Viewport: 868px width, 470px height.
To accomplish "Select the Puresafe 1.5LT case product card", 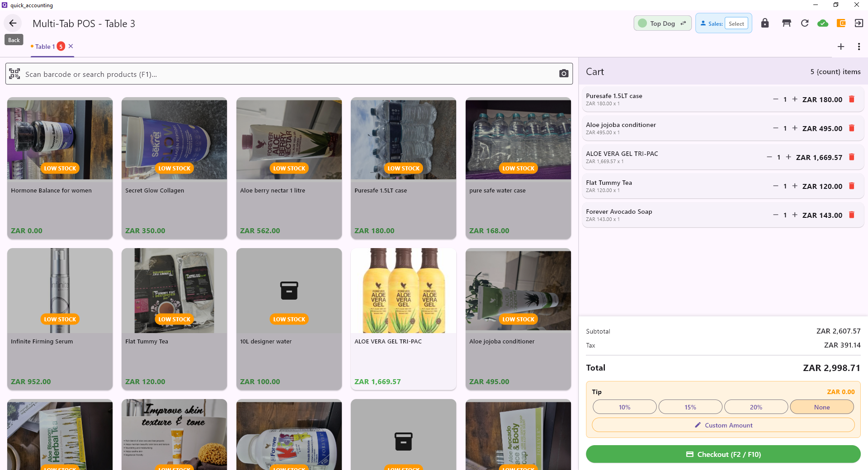I will 403,168.
